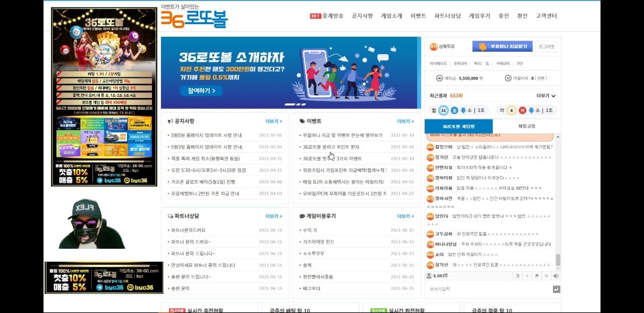
Task: Click the orange user level badge by 삼육두유
Action: (433, 46)
